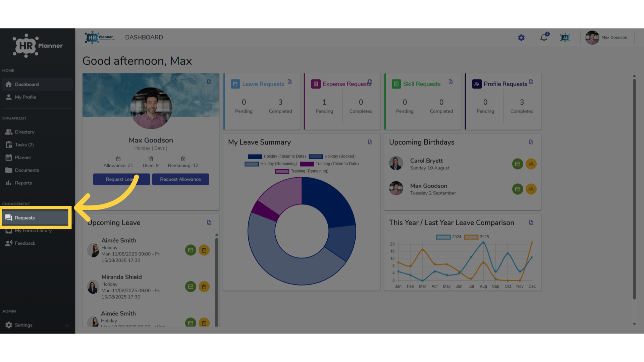Email Max Goodson in Upcoming Birthdays
This screenshot has height=362, width=644.
[518, 189]
